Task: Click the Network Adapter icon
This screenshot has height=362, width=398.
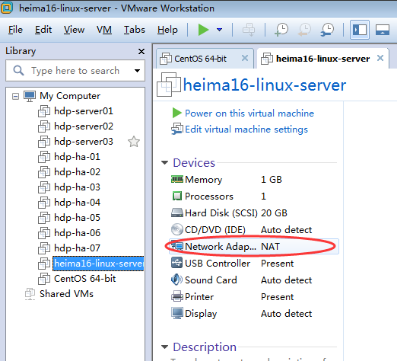Action: [x=177, y=246]
